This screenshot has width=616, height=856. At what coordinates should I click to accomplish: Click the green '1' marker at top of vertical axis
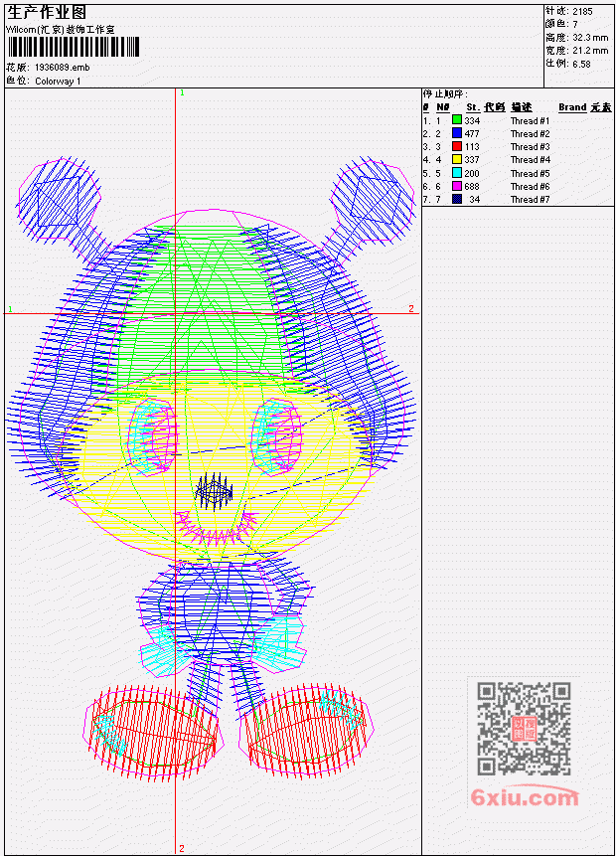182,93
